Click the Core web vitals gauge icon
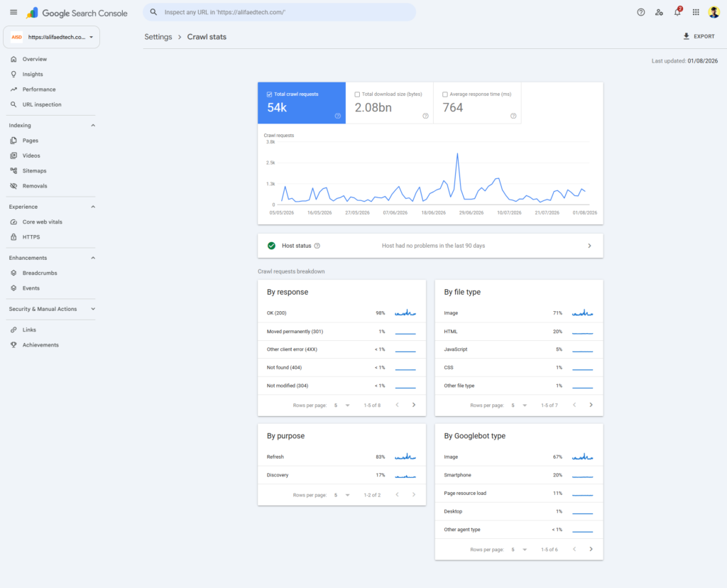727x588 pixels. [13, 222]
